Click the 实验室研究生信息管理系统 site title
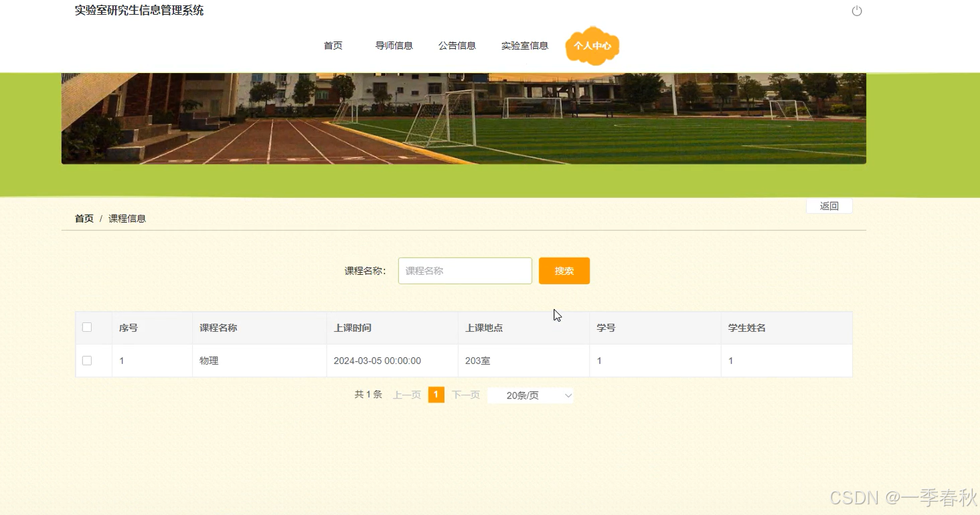Image resolution: width=980 pixels, height=515 pixels. [139, 11]
